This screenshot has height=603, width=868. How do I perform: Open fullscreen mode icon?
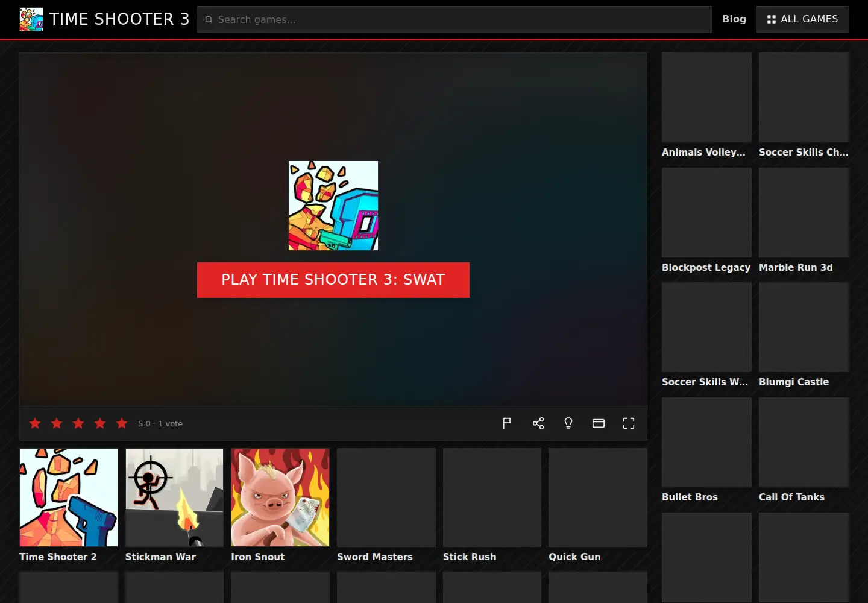(629, 423)
